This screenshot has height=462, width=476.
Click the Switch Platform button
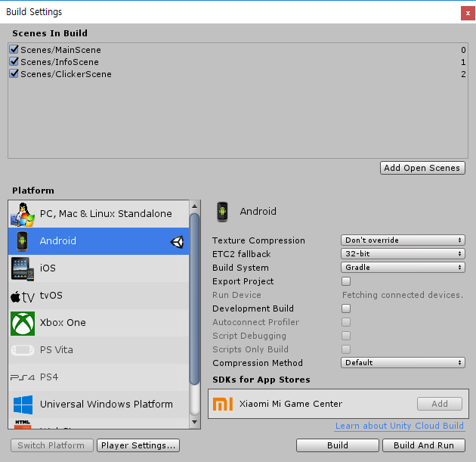click(x=52, y=445)
